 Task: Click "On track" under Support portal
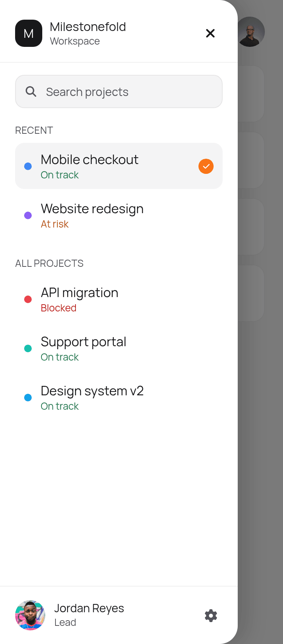[60, 357]
